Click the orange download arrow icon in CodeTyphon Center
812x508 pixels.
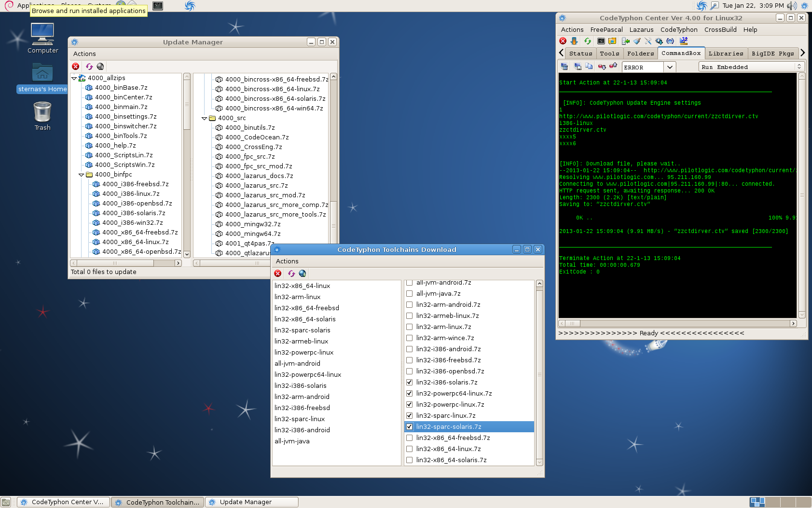pyautogui.click(x=574, y=41)
